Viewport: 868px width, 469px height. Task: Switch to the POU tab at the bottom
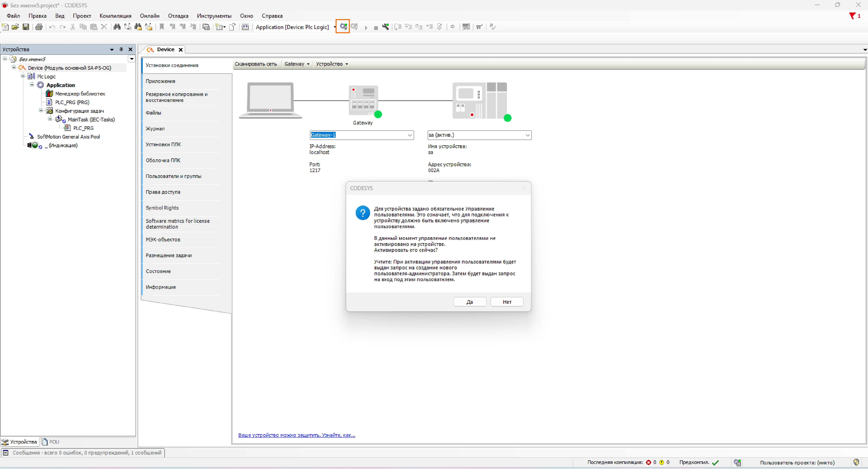pos(50,442)
